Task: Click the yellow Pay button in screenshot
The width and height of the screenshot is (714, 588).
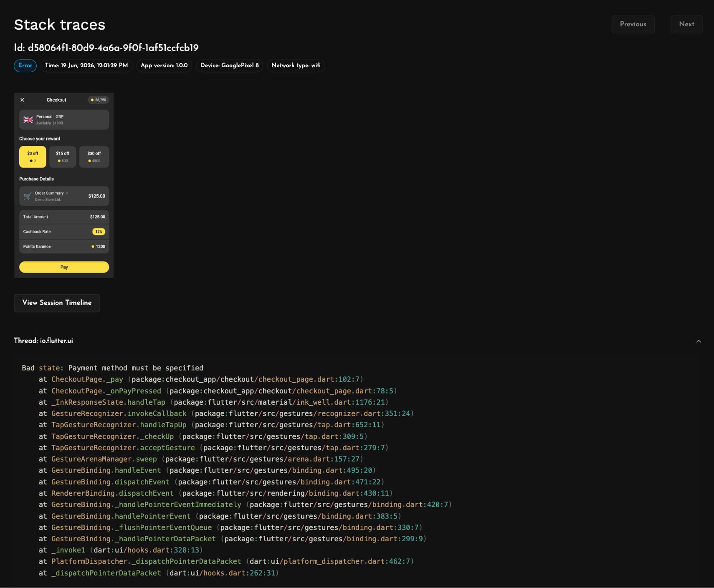Action: pyautogui.click(x=64, y=267)
